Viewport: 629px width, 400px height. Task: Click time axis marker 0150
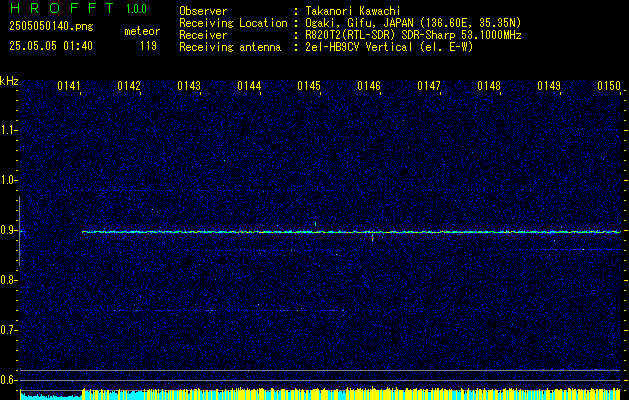click(x=609, y=86)
